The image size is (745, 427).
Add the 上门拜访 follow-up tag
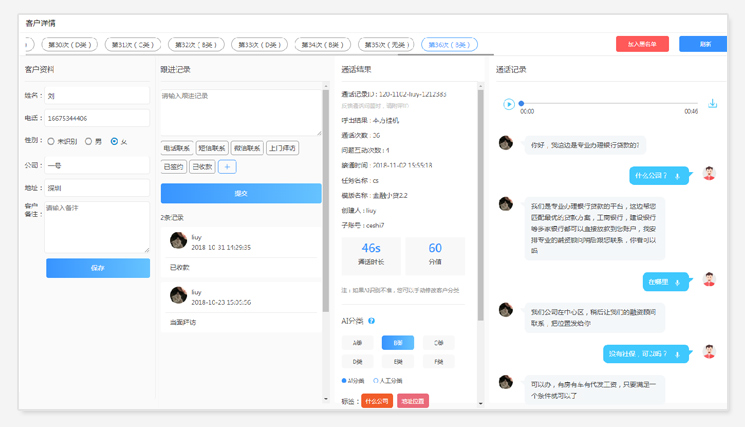point(282,148)
